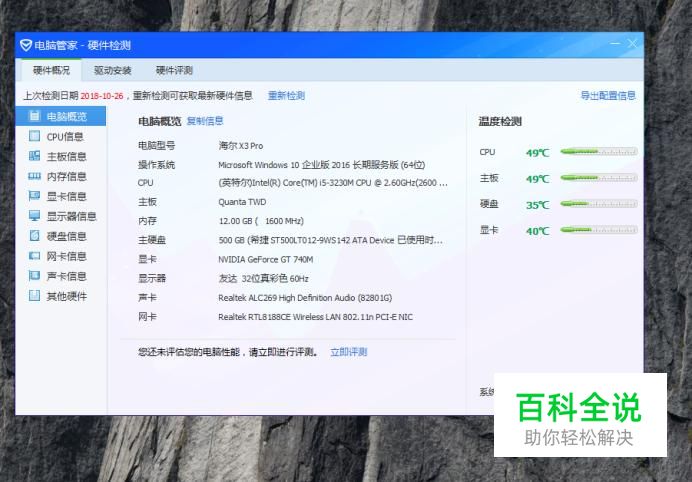The height and width of the screenshot is (482, 692).
Task: Click the 海尔 X3 Pro model text
Action: coord(241,146)
